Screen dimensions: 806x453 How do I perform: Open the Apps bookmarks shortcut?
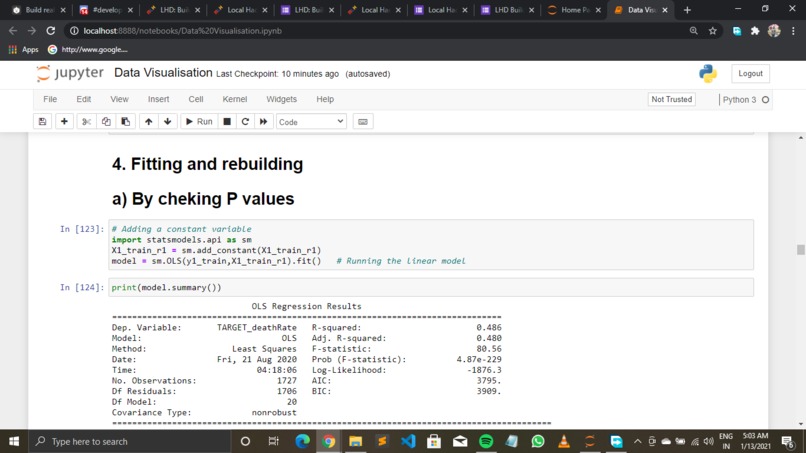click(24, 49)
